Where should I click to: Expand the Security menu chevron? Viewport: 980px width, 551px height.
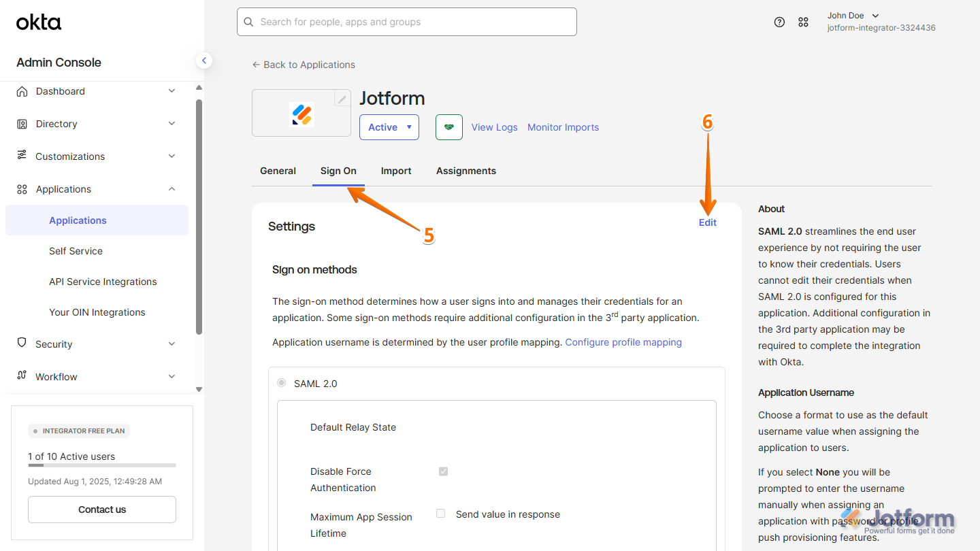click(171, 344)
